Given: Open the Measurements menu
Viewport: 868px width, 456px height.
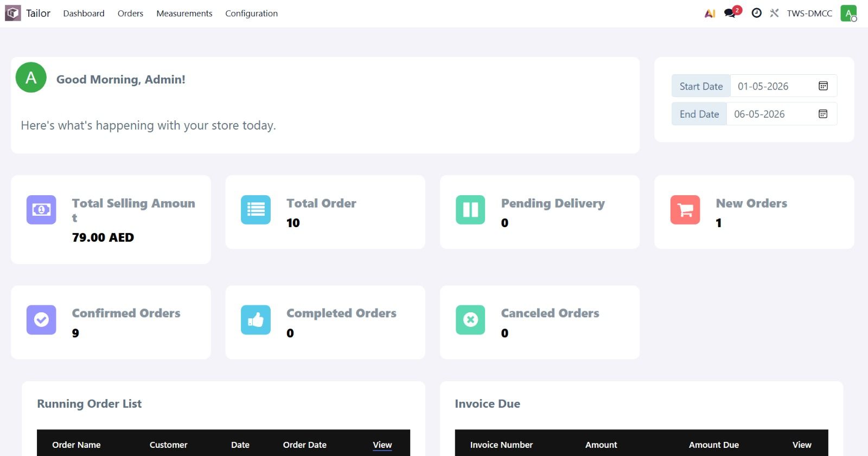Looking at the screenshot, I should click(184, 14).
